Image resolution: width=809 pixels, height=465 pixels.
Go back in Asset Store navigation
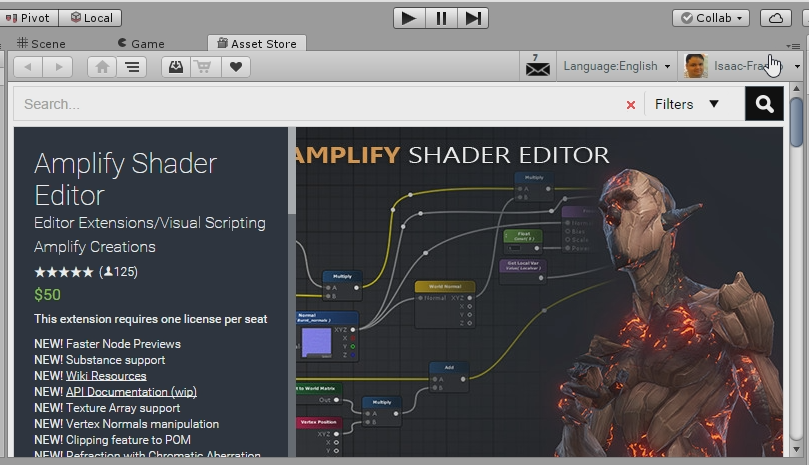tap(28, 67)
